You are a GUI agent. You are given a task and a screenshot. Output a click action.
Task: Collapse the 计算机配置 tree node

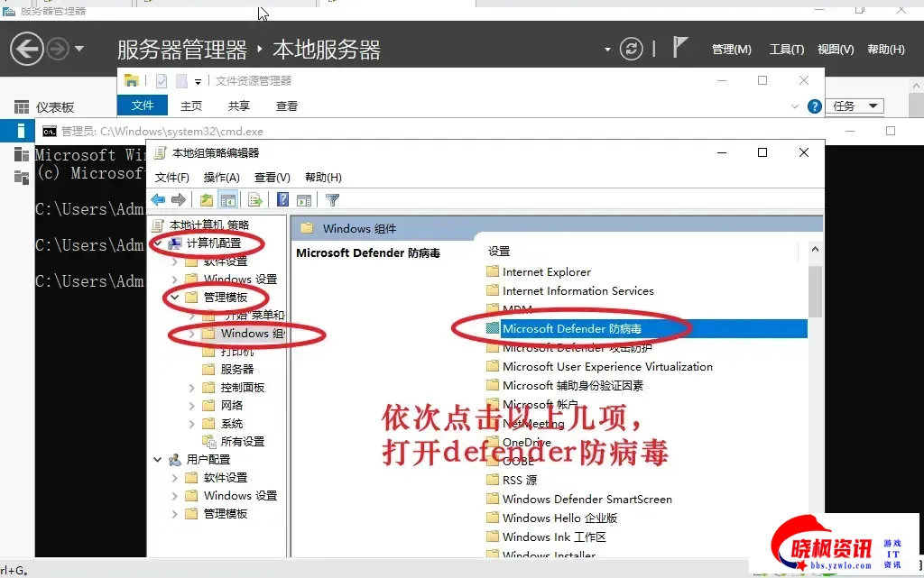[157, 243]
